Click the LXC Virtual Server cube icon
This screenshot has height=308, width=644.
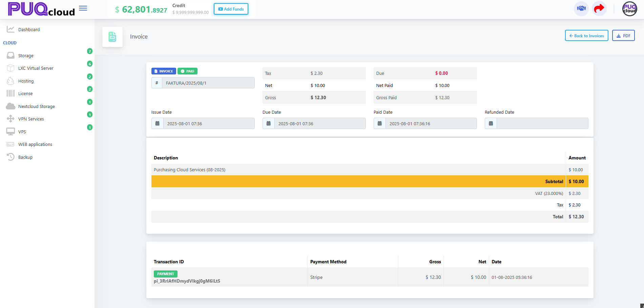pyautogui.click(x=11, y=68)
